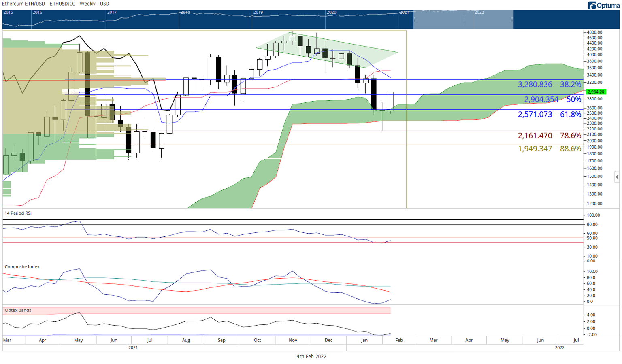This screenshot has height=364, width=622.
Task: Expand the side panel arrow on right edge
Action: [x=617, y=177]
